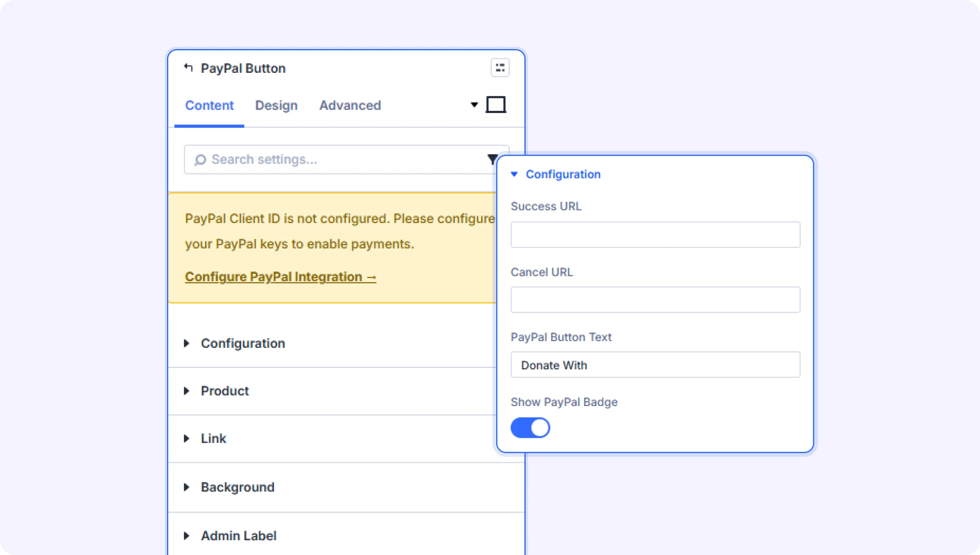This screenshot has width=980, height=555.
Task: Click the desktop view square icon
Action: point(496,105)
